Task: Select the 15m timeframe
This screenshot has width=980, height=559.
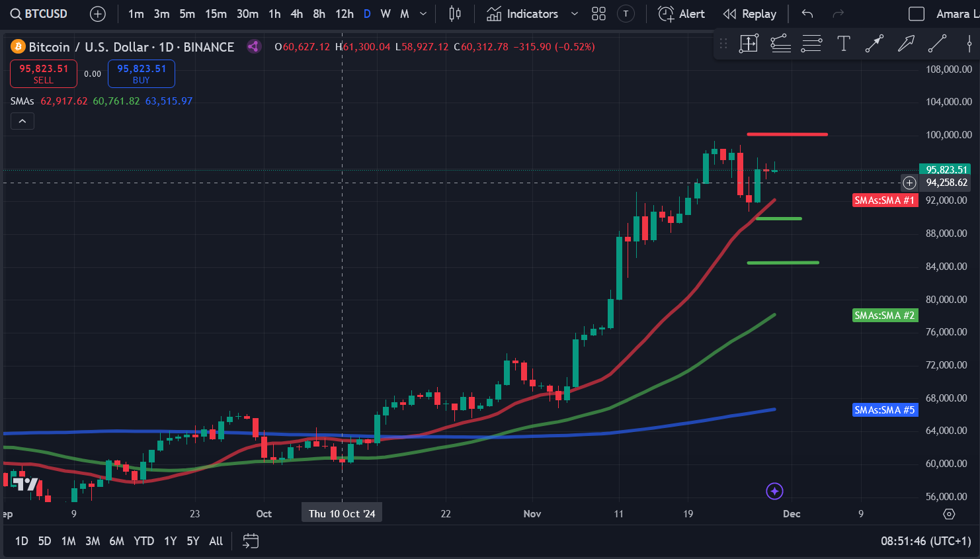Action: [x=216, y=14]
